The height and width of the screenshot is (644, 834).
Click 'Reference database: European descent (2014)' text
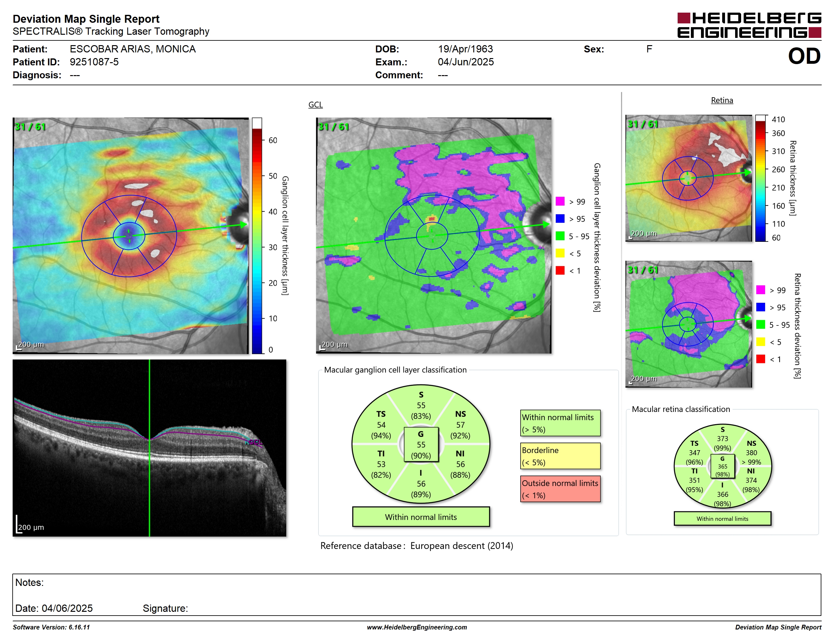coord(417,546)
